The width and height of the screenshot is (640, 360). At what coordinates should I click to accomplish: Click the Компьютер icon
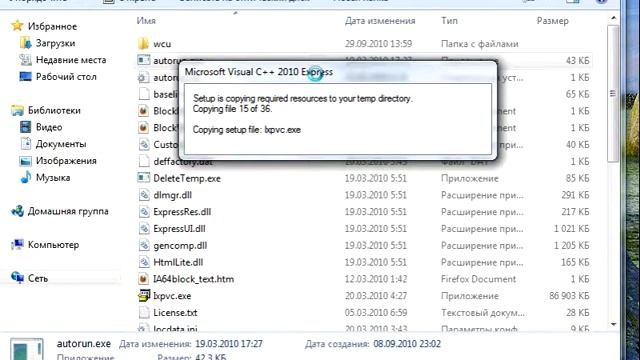point(17,244)
